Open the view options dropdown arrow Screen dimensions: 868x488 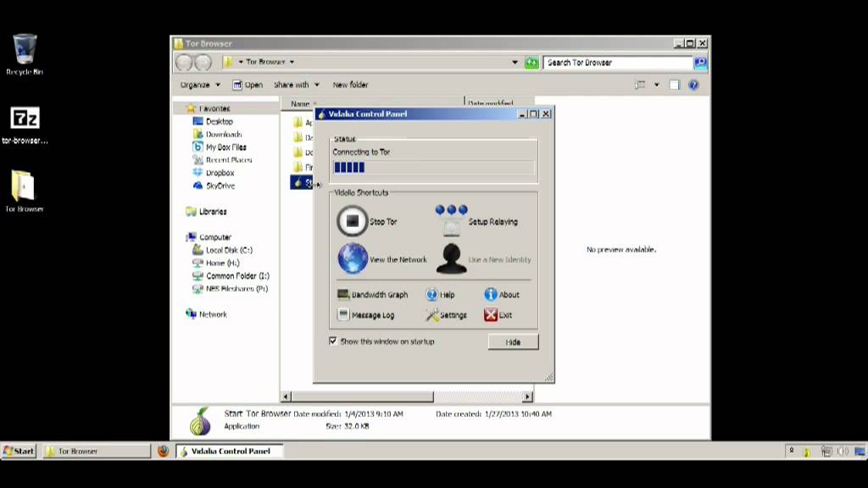click(657, 85)
